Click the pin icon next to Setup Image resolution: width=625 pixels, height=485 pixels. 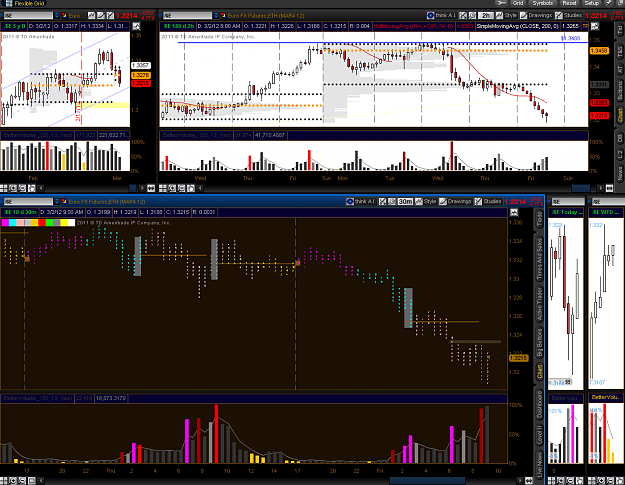tap(608, 3)
